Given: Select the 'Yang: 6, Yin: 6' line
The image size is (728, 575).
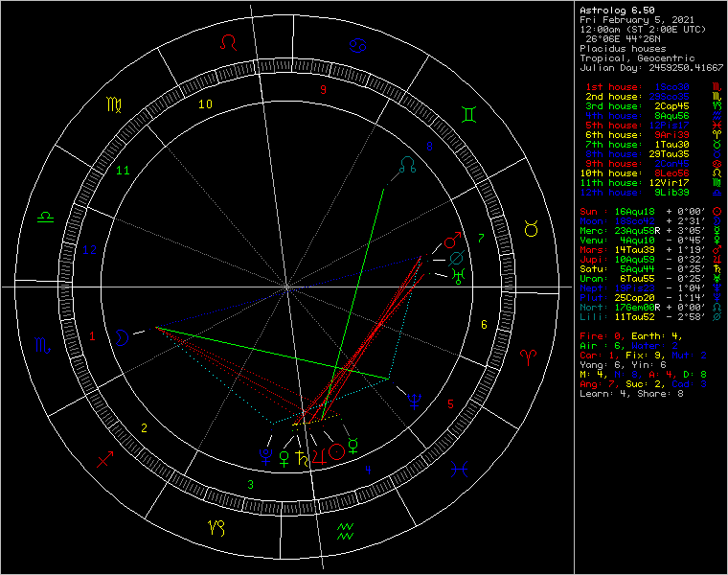Looking at the screenshot, I should pos(623,365).
